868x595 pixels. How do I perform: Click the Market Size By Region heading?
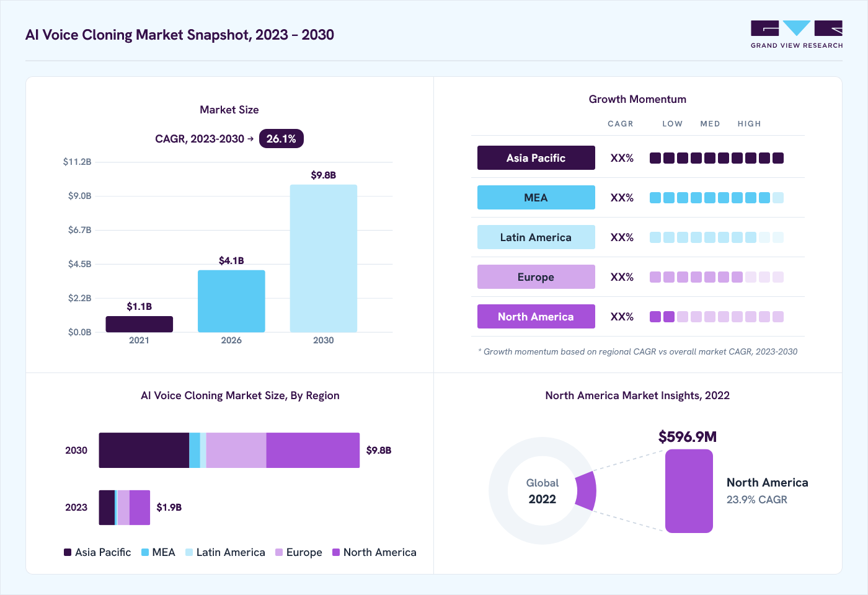coord(240,395)
